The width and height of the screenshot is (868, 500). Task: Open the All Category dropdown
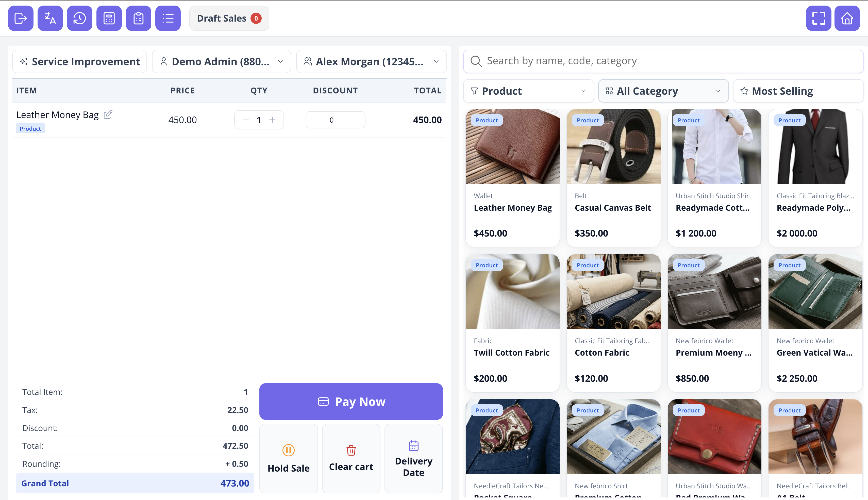[x=663, y=91]
